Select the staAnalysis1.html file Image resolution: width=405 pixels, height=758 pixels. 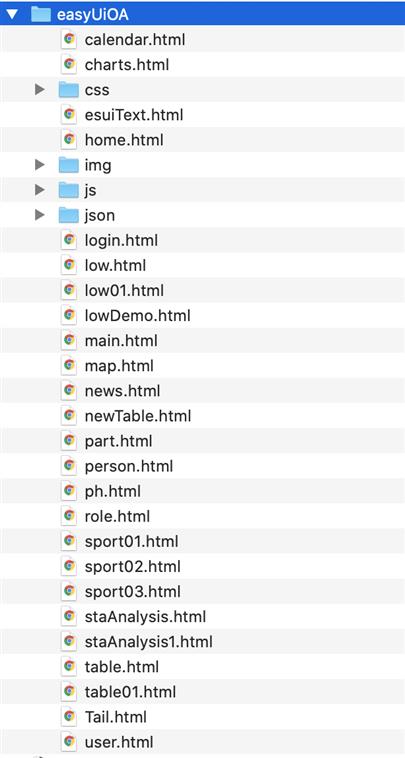(x=202, y=642)
